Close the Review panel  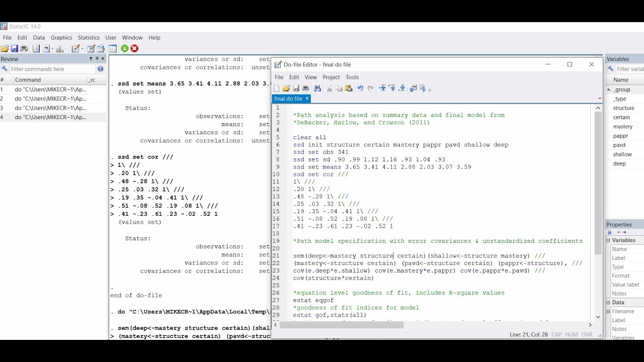pyautogui.click(x=103, y=59)
